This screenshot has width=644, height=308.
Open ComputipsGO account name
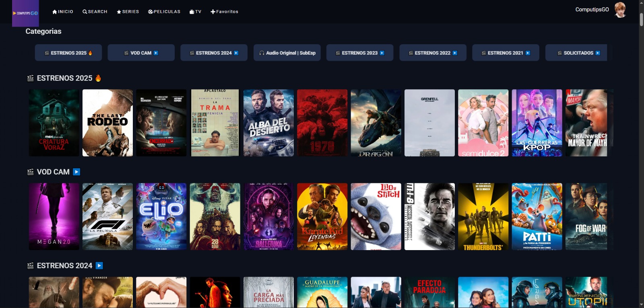point(592,9)
